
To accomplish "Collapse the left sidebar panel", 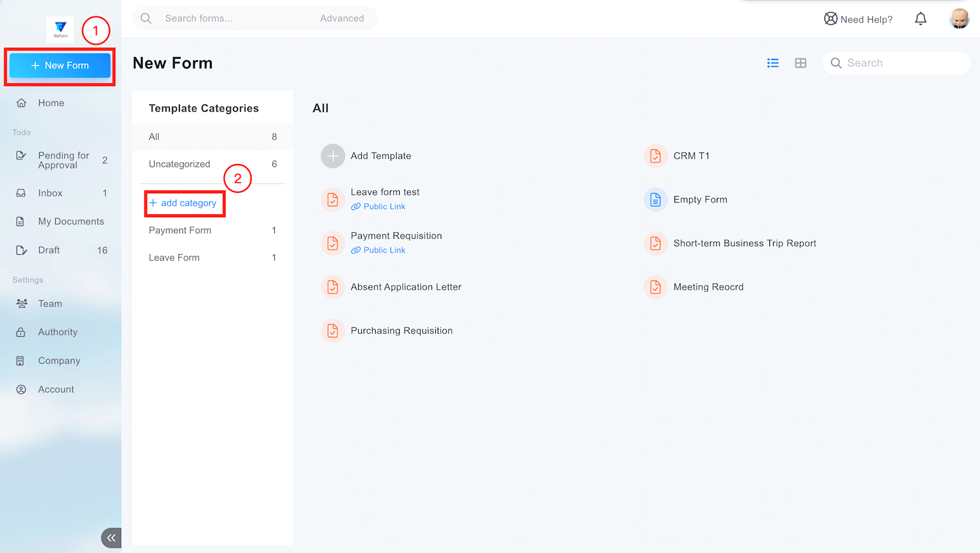I will (x=111, y=538).
